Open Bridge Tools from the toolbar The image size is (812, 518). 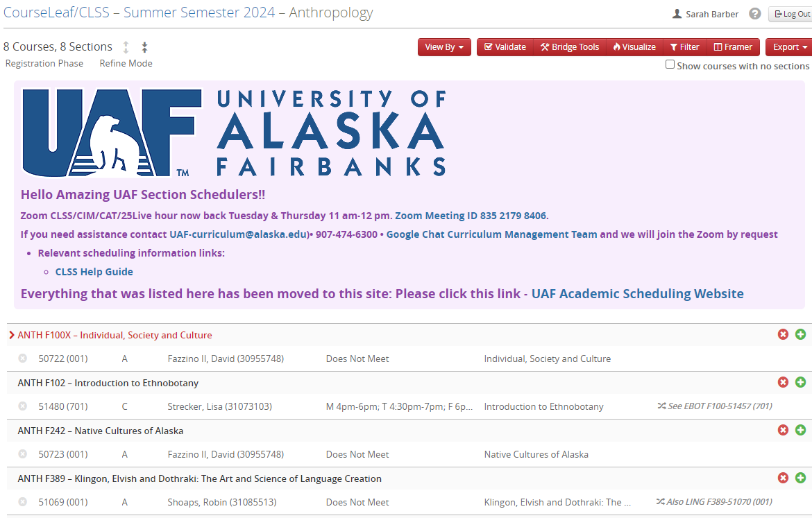[569, 47]
